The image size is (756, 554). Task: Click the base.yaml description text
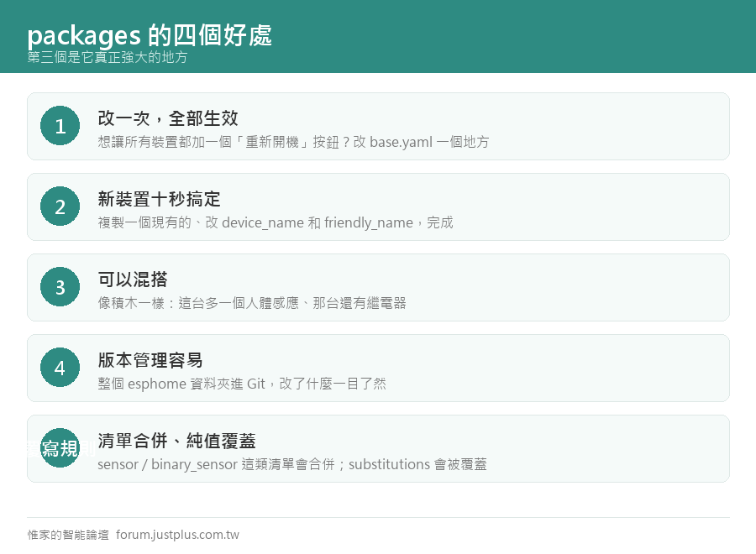click(x=293, y=142)
